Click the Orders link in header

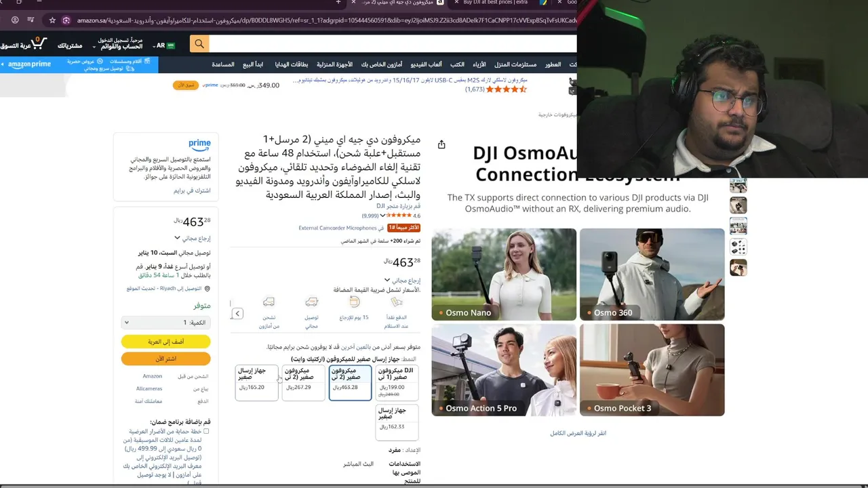coord(70,45)
